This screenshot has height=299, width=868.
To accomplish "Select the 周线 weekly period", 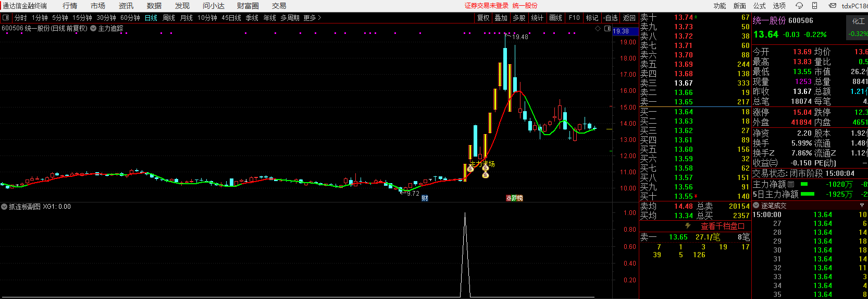I will tap(169, 18).
